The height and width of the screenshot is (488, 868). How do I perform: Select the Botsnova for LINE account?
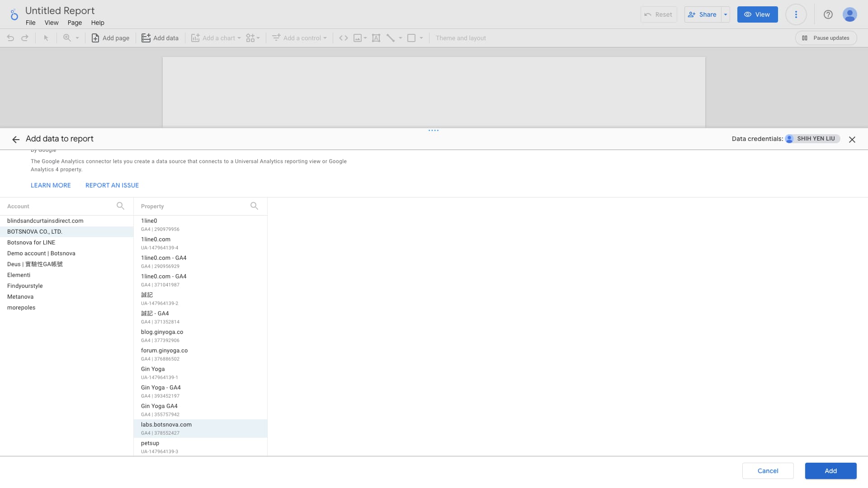[x=66, y=243]
